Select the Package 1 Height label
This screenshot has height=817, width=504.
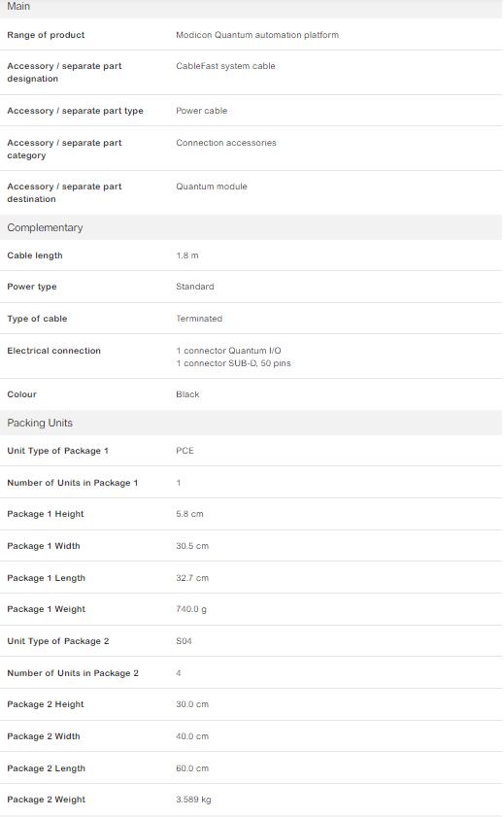coord(46,514)
